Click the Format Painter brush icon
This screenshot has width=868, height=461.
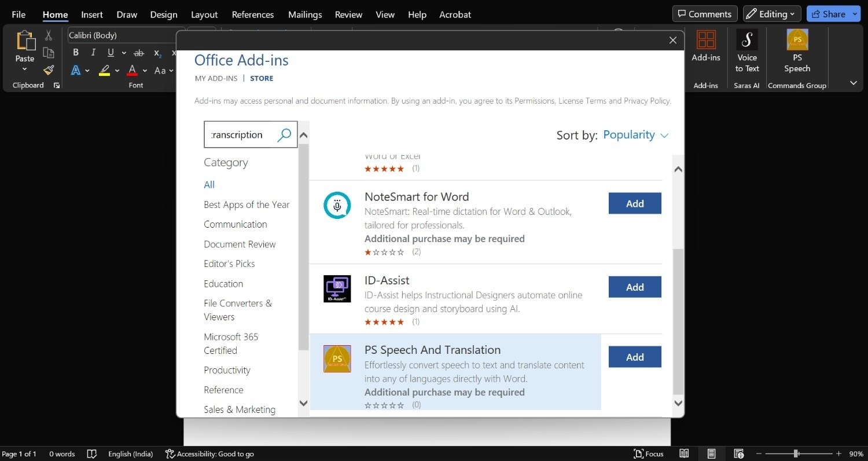[x=49, y=70]
